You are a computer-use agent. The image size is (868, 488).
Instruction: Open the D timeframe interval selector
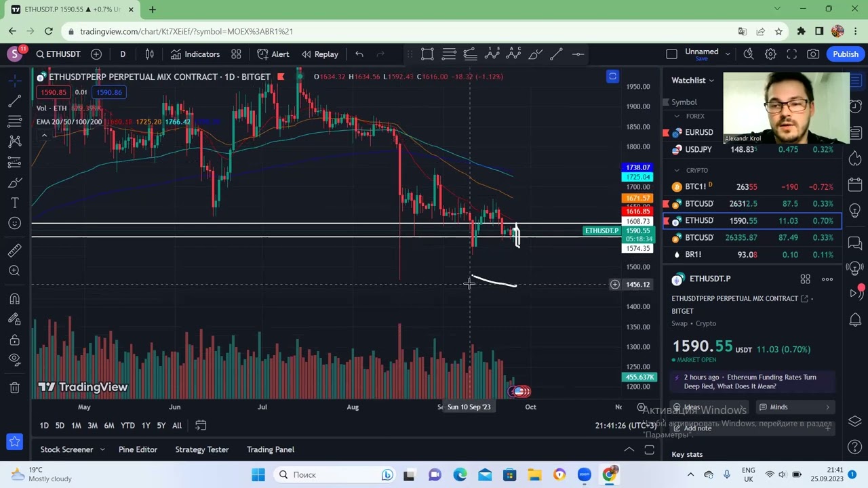click(x=123, y=54)
